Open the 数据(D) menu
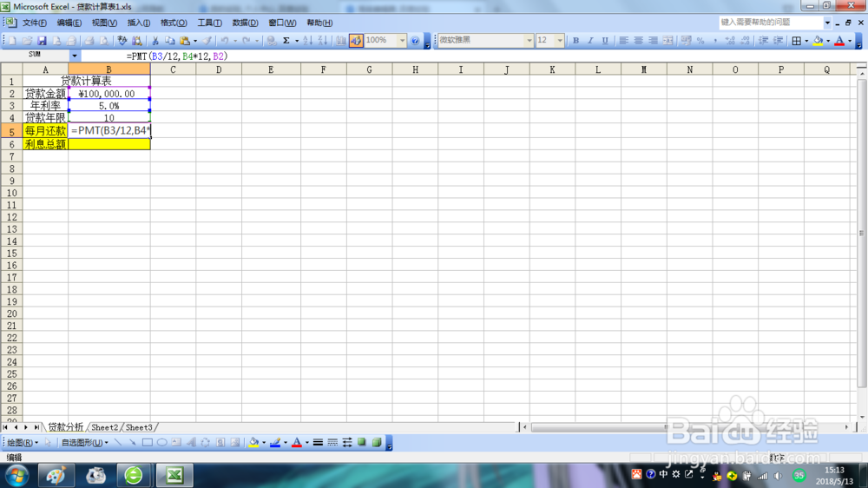868x488 pixels. click(x=246, y=23)
